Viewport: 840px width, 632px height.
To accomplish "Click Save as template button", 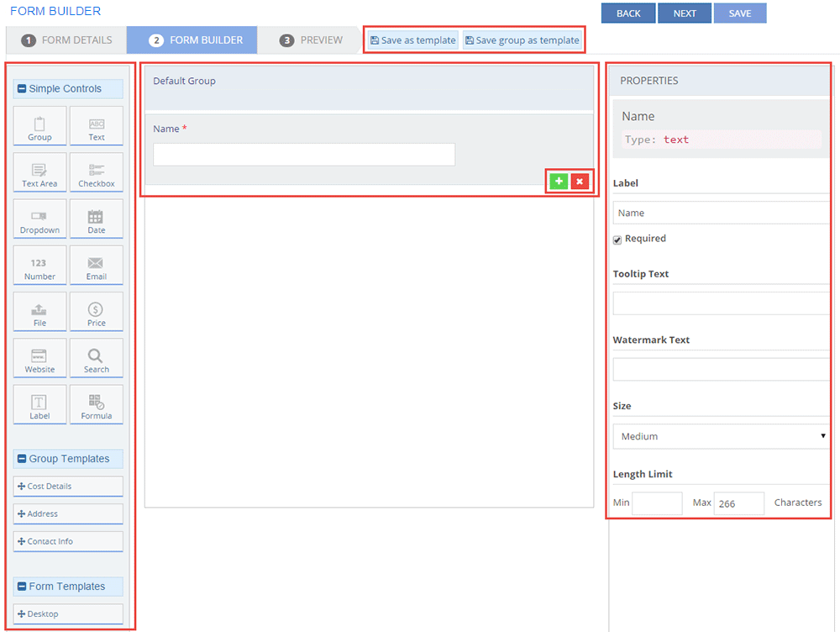I will click(x=412, y=40).
